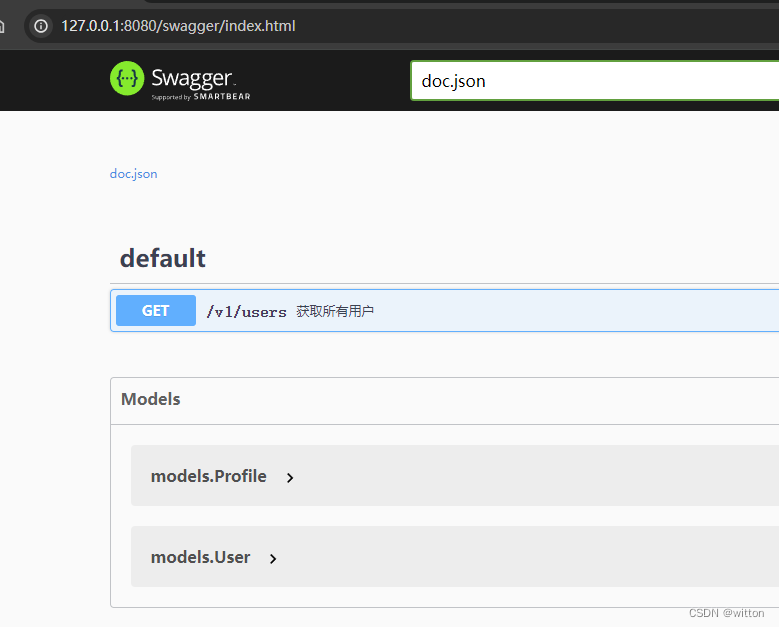Image resolution: width=779 pixels, height=627 pixels.
Task: Click the /v1/users endpoint path
Action: click(246, 312)
